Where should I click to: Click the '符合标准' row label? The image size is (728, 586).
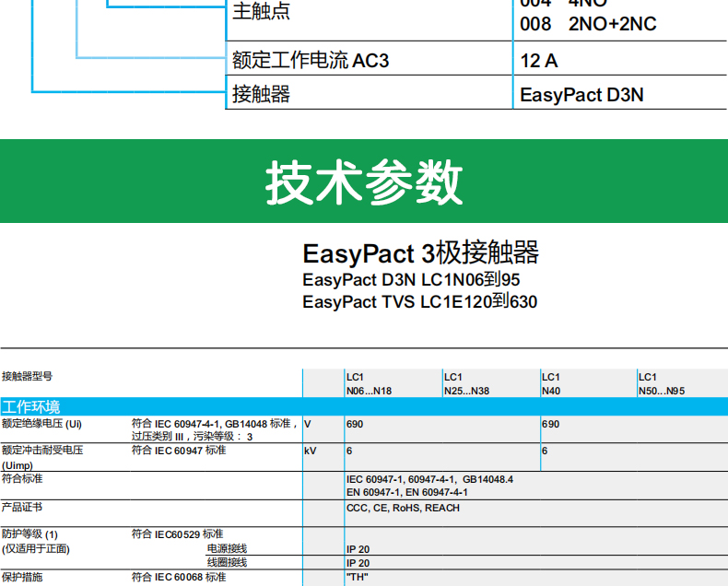[22, 478]
